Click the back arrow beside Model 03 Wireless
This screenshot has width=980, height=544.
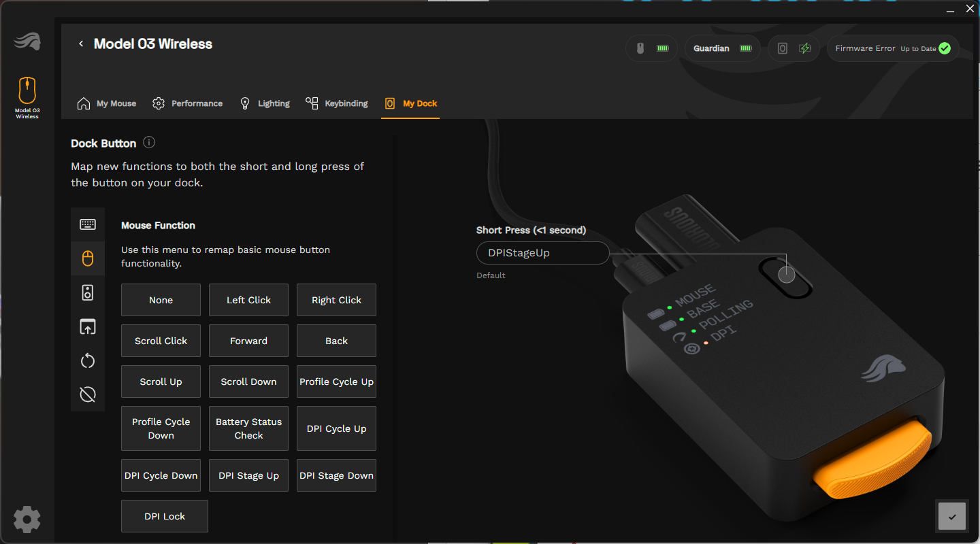pyautogui.click(x=81, y=44)
